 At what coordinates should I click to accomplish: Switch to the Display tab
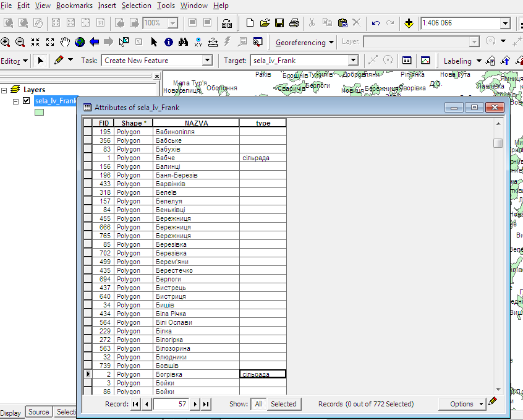[11, 413]
